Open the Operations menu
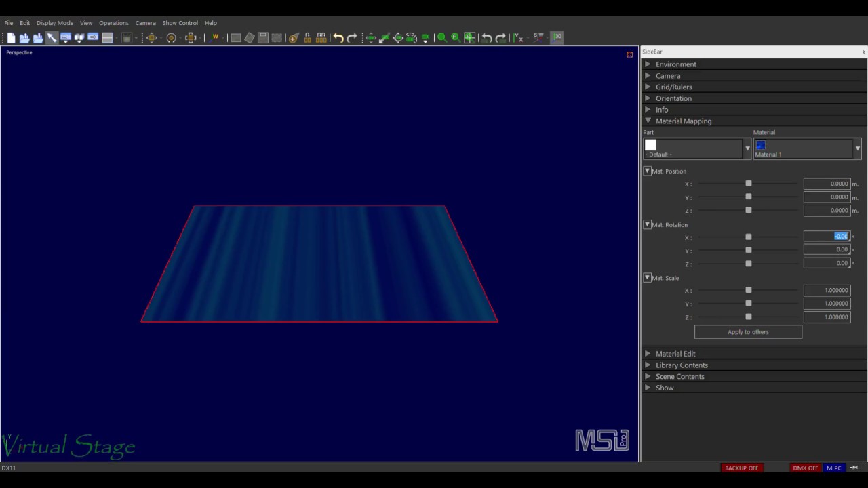868x488 pixels. tap(114, 23)
